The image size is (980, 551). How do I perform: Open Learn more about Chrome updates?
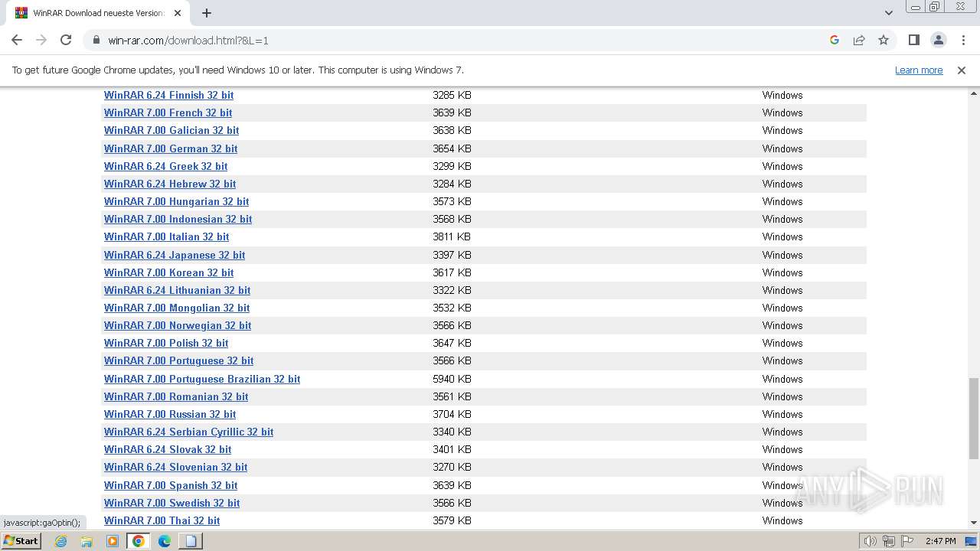[x=919, y=70]
